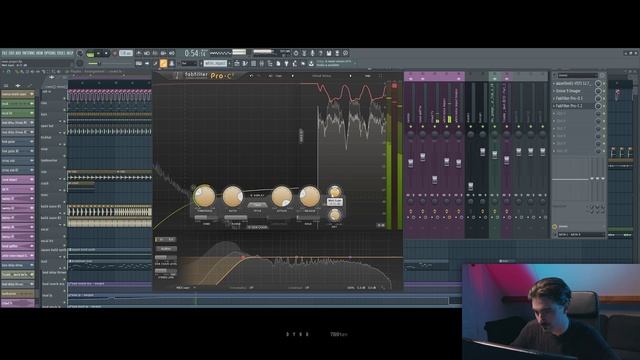Click the Pro-C 2 dry gain knob

tap(335, 215)
